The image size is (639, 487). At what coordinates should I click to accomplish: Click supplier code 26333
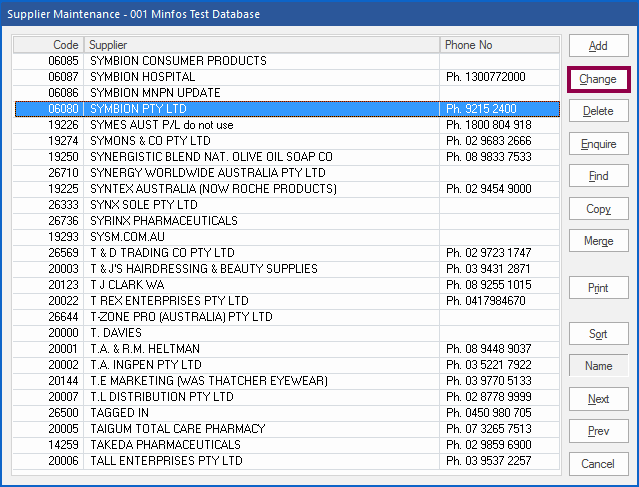63,205
